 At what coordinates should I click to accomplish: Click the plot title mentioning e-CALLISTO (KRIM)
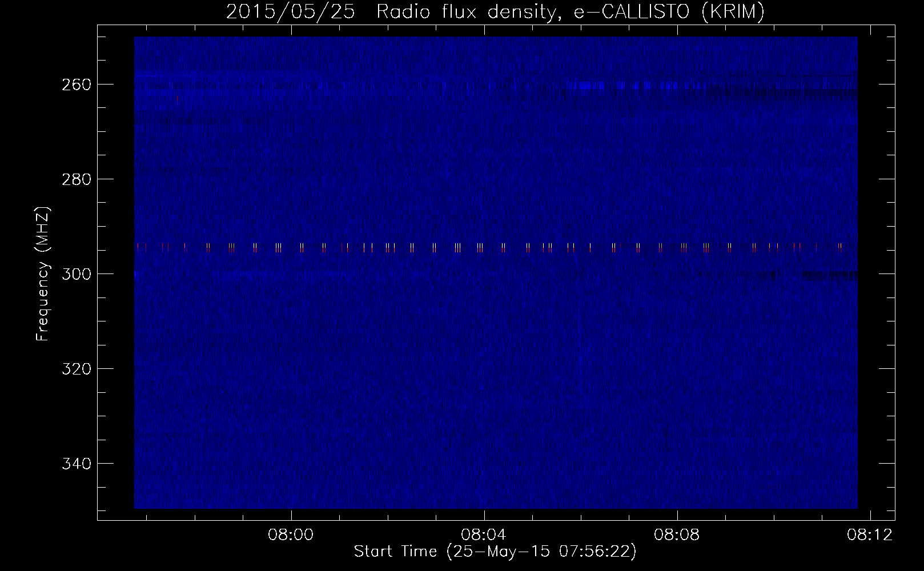coord(495,11)
